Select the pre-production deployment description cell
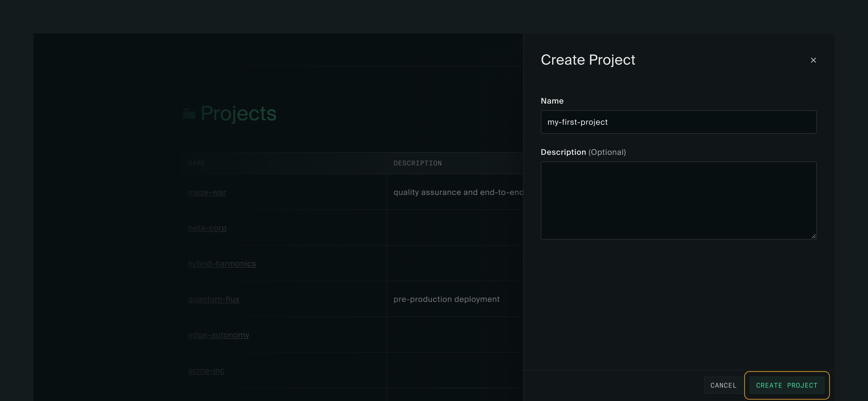This screenshot has width=868, height=401. [446, 299]
